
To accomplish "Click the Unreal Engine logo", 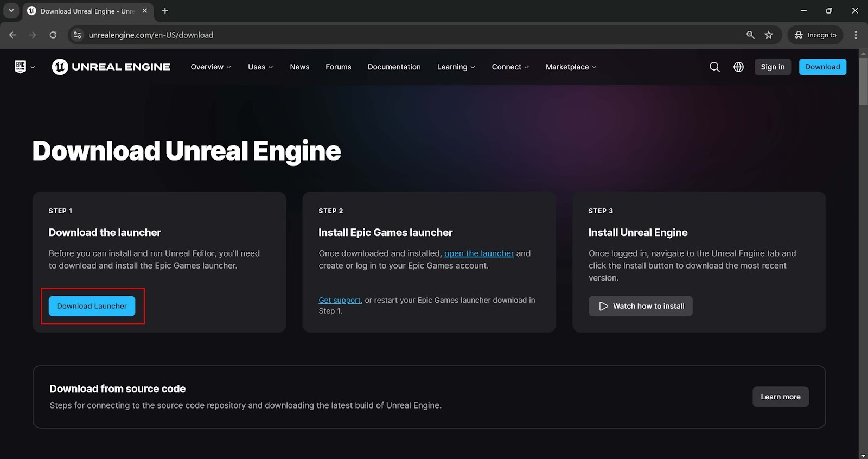I will pyautogui.click(x=111, y=67).
